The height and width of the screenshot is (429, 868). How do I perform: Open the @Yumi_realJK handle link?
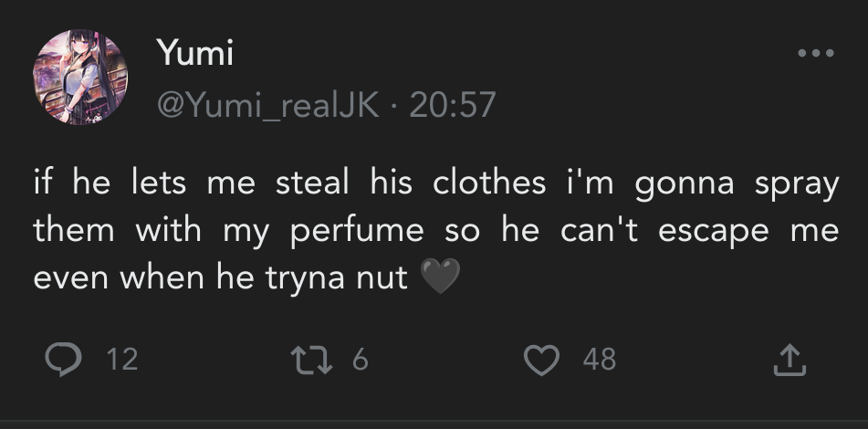point(267,105)
